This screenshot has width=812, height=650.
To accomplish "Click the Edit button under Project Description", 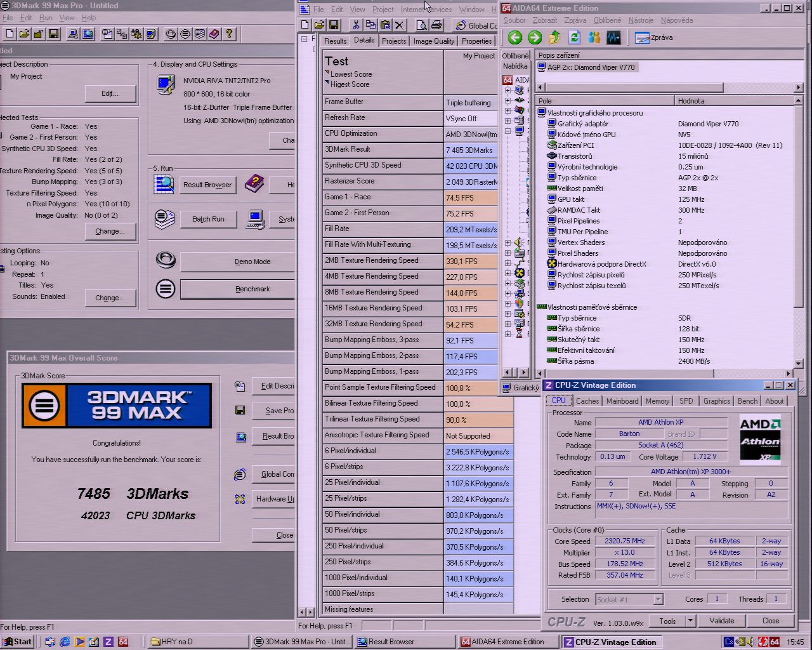I will click(x=110, y=93).
